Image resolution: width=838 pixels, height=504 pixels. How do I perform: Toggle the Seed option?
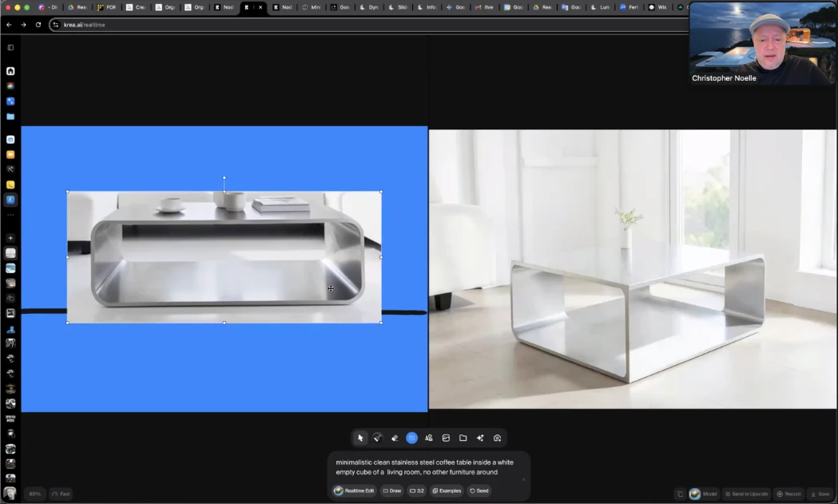(x=479, y=490)
